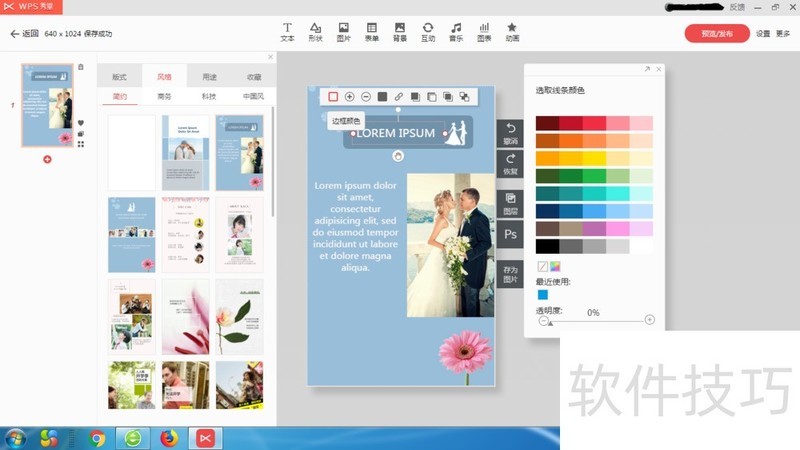Open Chrome from the taskbar

tap(97, 438)
